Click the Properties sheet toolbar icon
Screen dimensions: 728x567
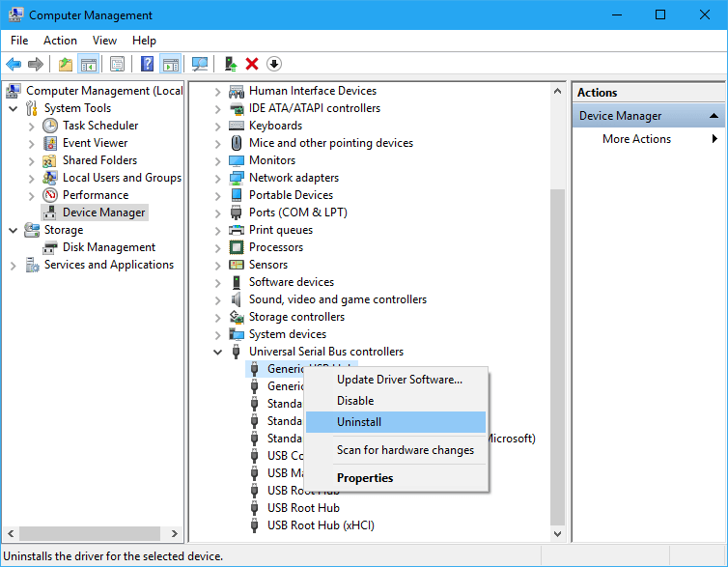(117, 64)
